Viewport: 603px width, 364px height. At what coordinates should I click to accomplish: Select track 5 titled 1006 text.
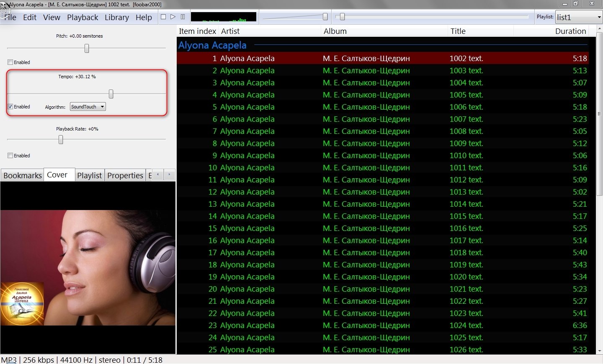pos(383,107)
